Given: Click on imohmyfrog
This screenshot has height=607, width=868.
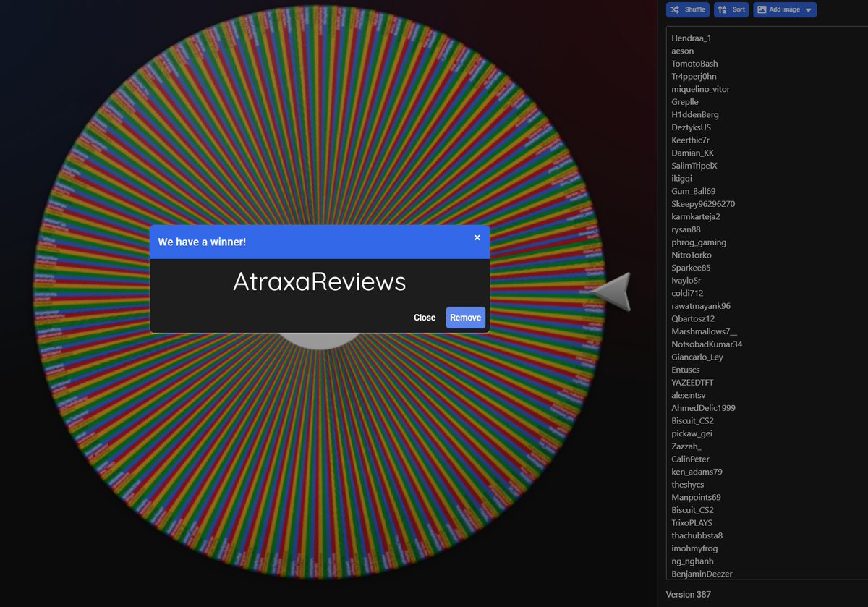Looking at the screenshot, I should click(694, 548).
